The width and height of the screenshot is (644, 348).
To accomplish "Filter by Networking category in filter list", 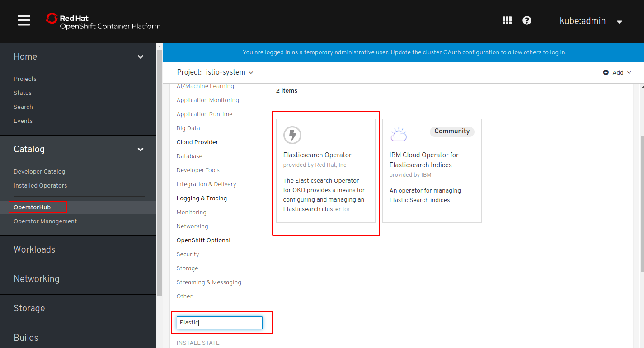I will [x=193, y=226].
